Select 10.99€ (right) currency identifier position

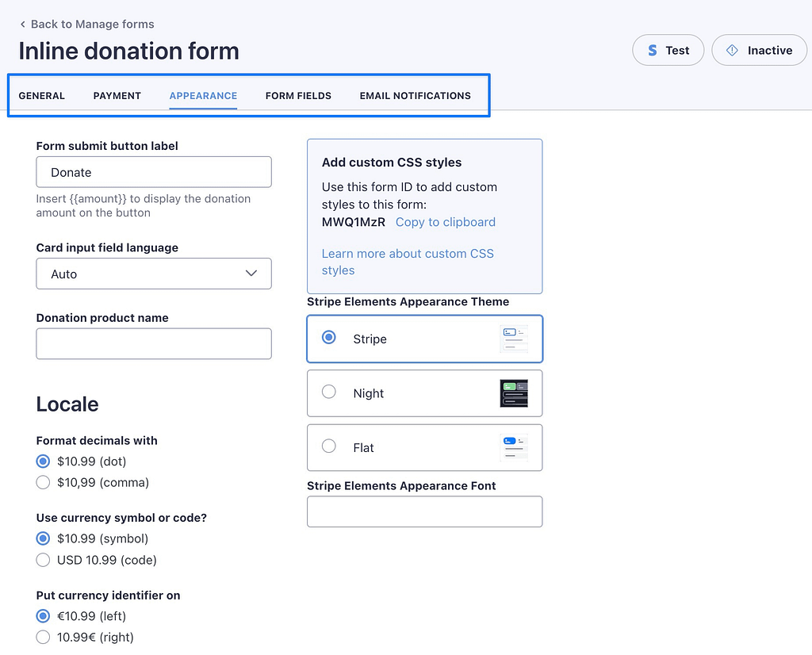(43, 637)
